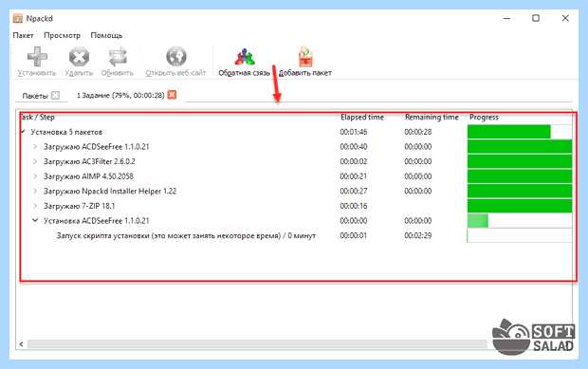
Task: Click the horizontal scrollbar left arrow
Action: coord(22,344)
